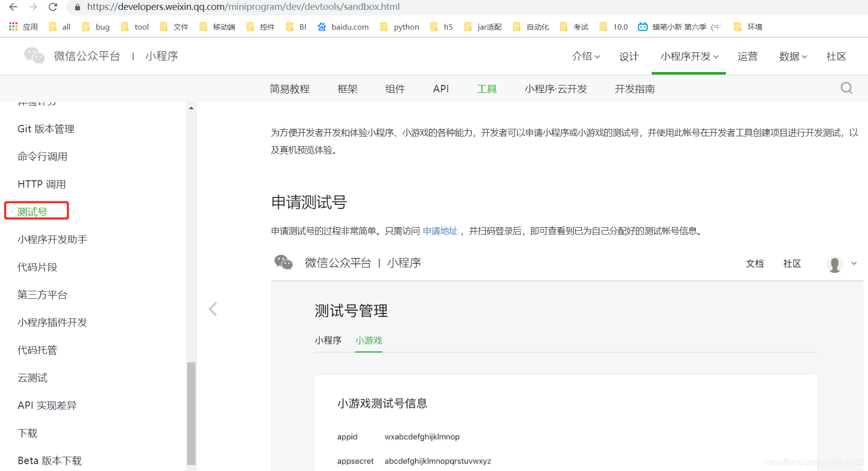
Task: Click 小程序 header link
Action: (x=161, y=56)
